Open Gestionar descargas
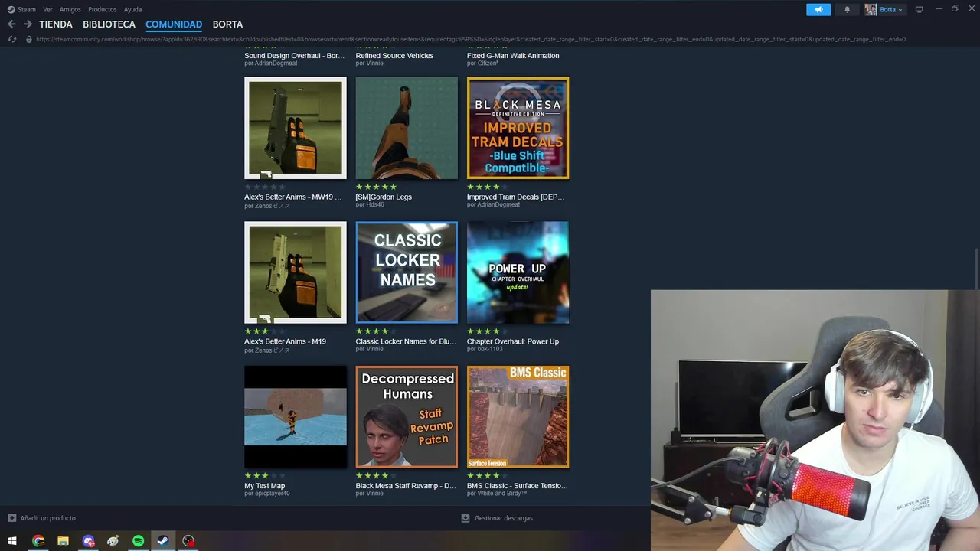Viewport: 980px width, 551px height. (x=497, y=518)
